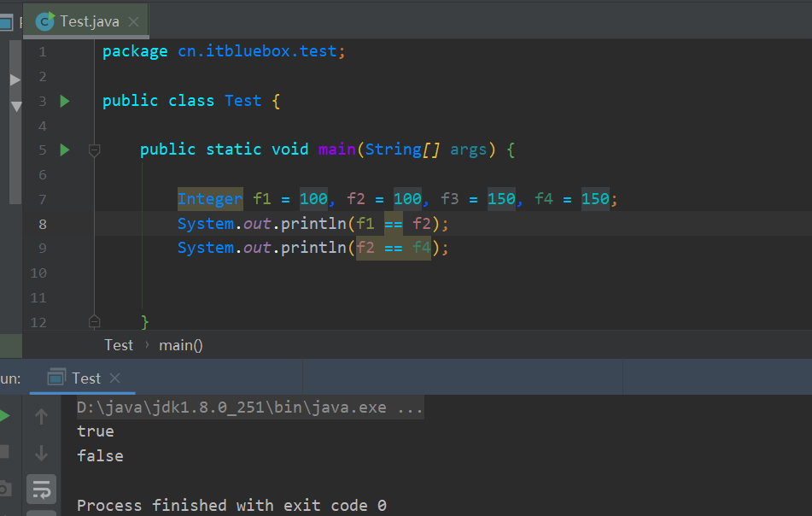Click the String type in main signature
Viewport: 812px width, 516px height.
[393, 150]
